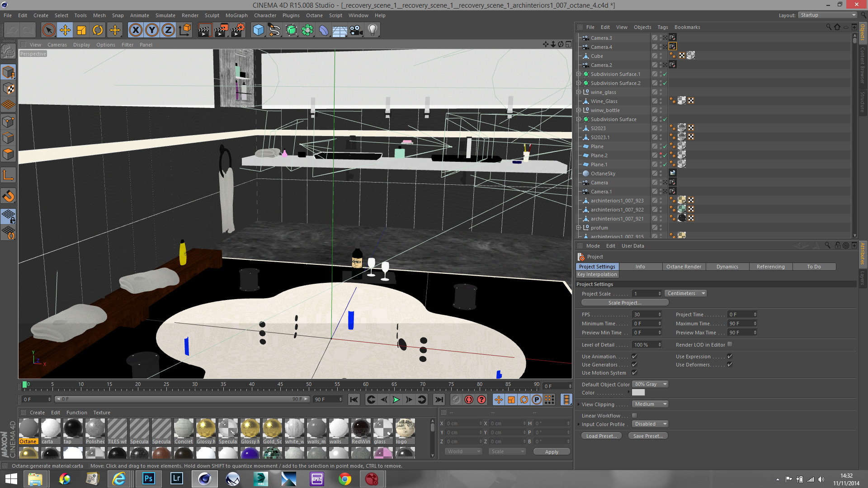Switch to the Octane Render tab
The image size is (868, 488).
(x=683, y=267)
